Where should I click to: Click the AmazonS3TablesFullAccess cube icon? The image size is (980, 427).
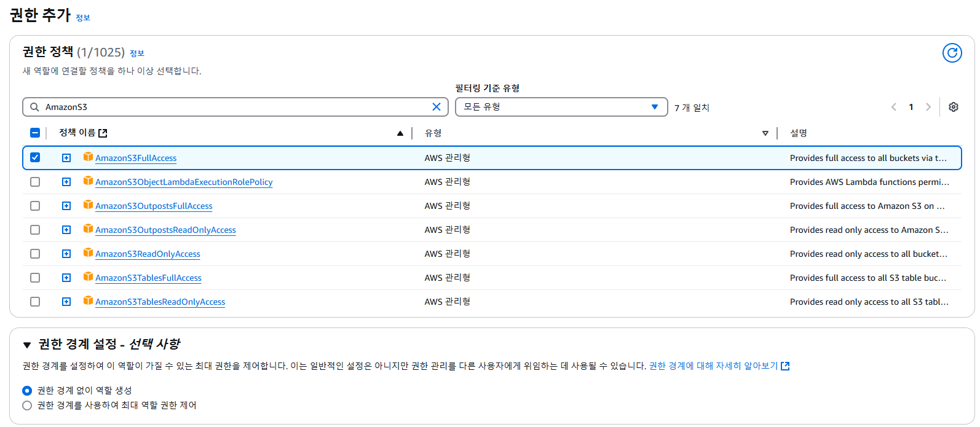88,276
